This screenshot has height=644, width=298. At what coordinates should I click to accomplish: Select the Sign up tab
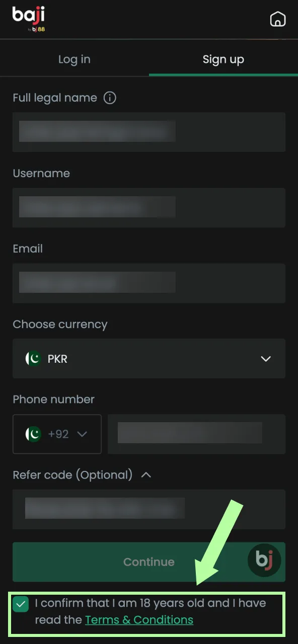pyautogui.click(x=223, y=59)
